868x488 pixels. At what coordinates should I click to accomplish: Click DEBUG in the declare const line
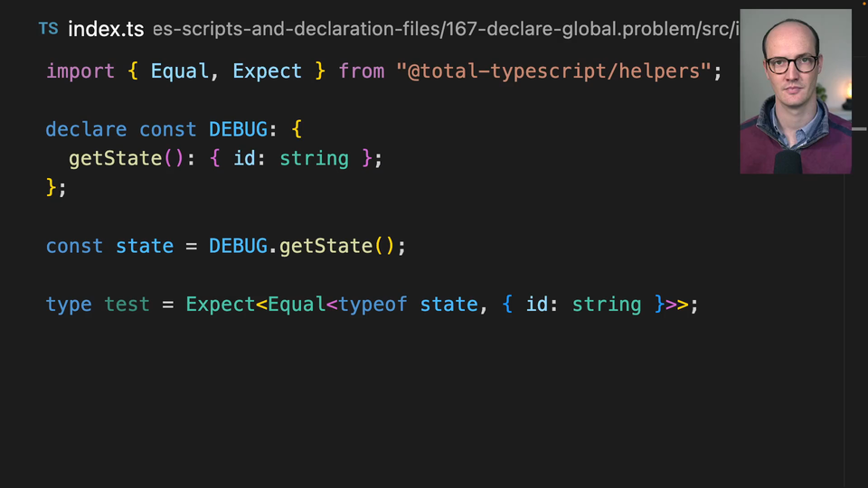(x=238, y=129)
